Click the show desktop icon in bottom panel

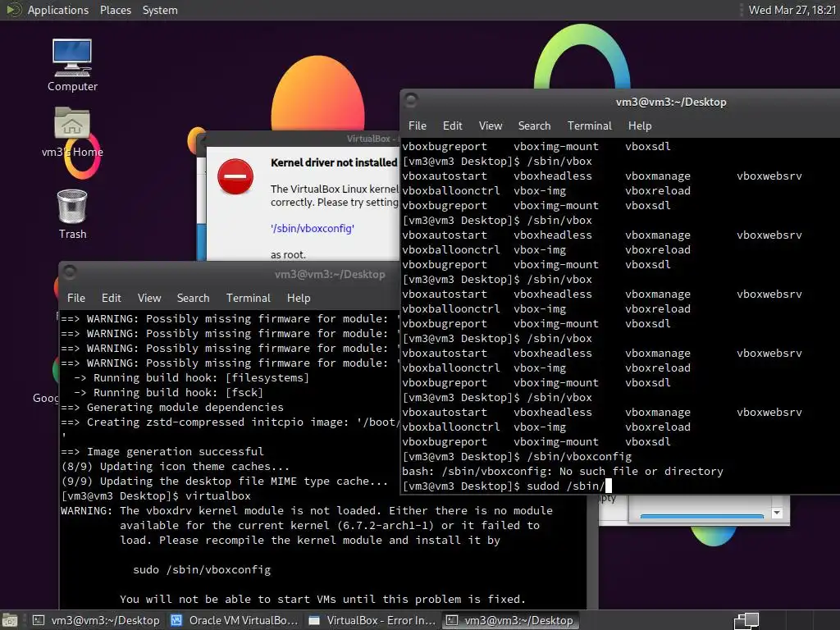[10, 620]
